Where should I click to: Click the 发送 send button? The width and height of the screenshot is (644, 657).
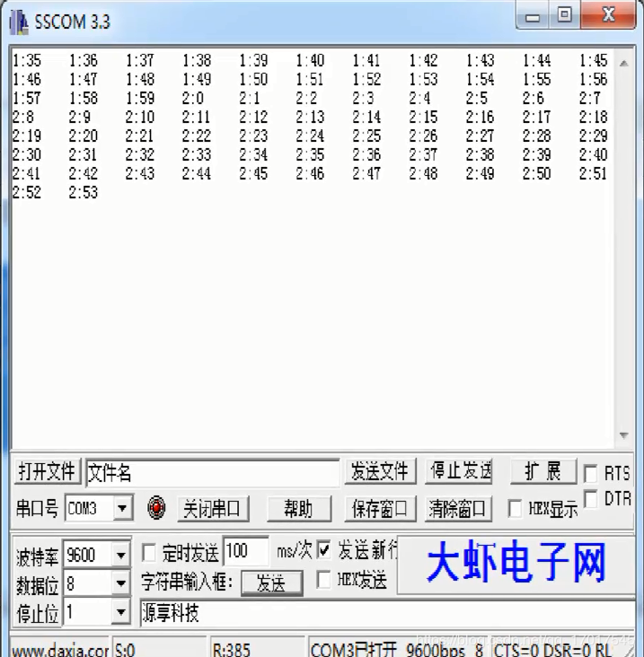(x=271, y=583)
